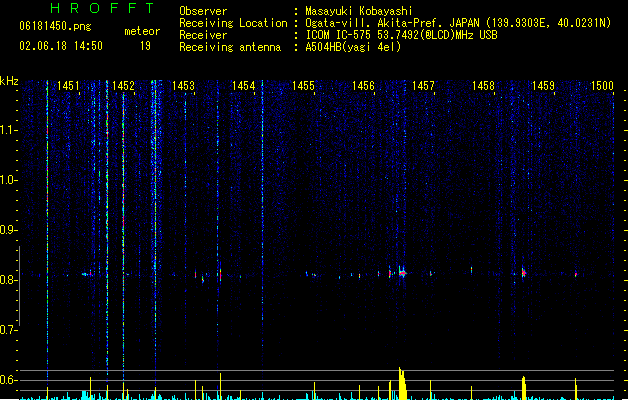Click the red echo spot before 1459
This screenshot has width=629, height=400.
[523, 272]
